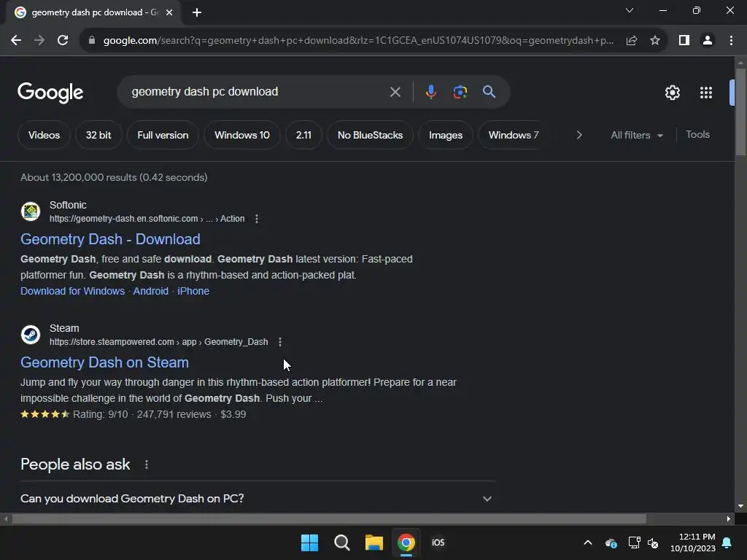747x560 pixels.
Task: Open the Chrome side panel
Action: click(x=684, y=41)
